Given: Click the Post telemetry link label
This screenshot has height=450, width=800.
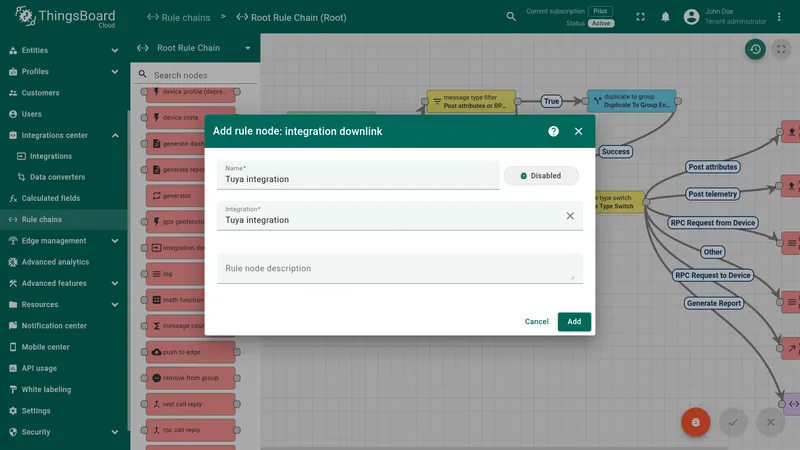Looking at the screenshot, I should click(713, 194).
